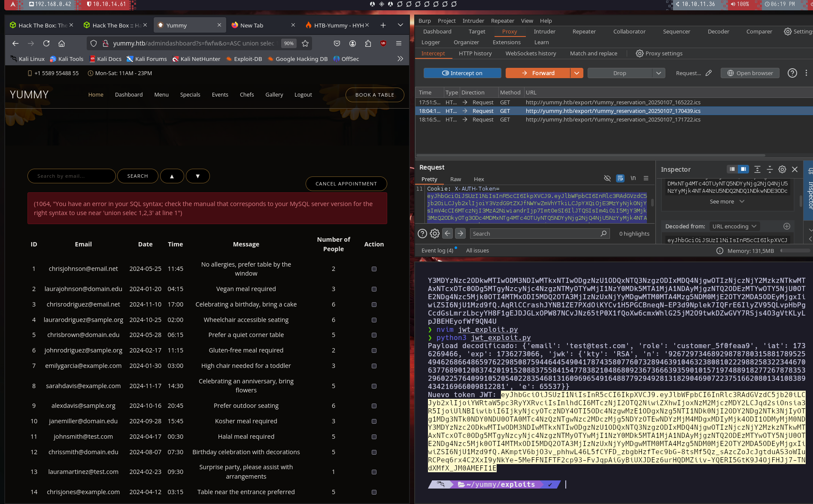Viewport: 813px width, 504px height.
Task: Open the tracking protection shield icon
Action: tap(94, 43)
